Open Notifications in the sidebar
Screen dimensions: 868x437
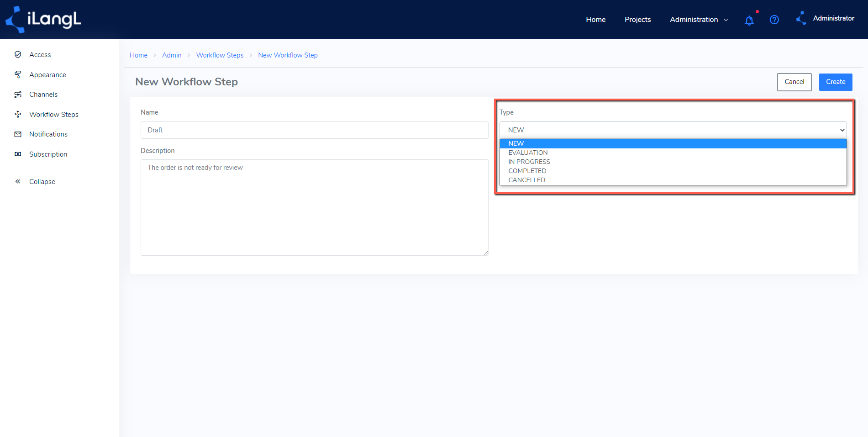click(48, 134)
